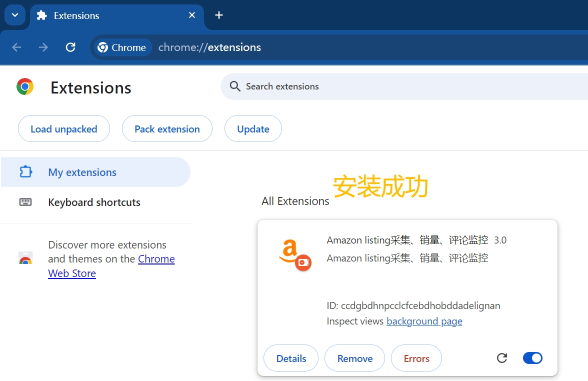Click the Web Store rainbow icon
Image resolution: width=588 pixels, height=381 pixels.
tap(25, 258)
